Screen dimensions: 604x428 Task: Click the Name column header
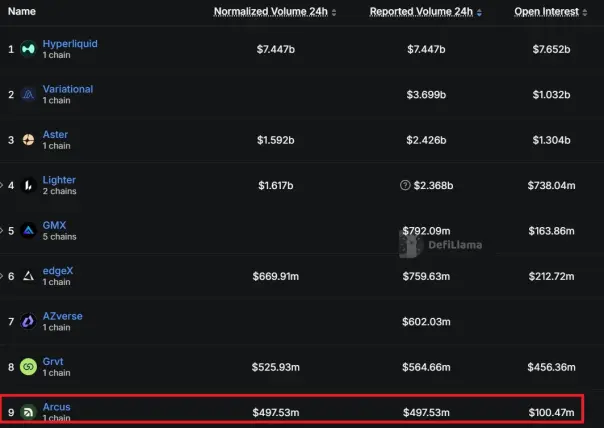pyautogui.click(x=22, y=12)
